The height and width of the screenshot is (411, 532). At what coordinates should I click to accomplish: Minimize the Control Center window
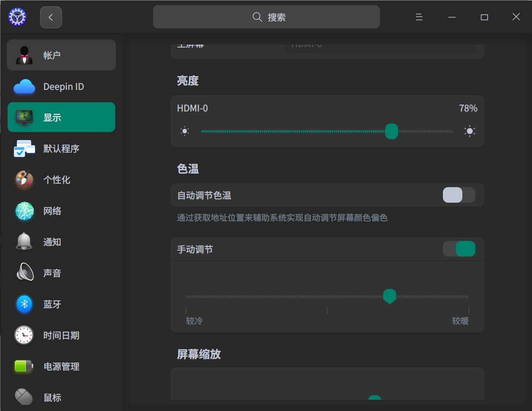[x=452, y=17]
